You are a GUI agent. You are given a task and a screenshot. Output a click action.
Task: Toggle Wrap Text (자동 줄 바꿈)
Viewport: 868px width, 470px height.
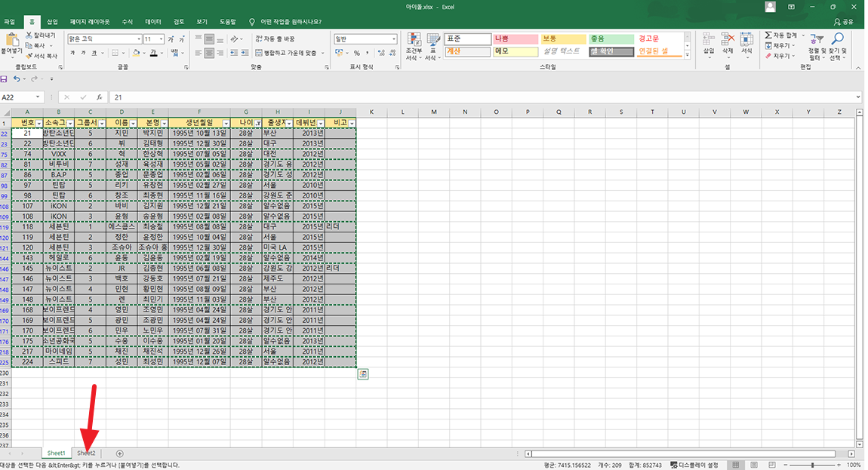click(275, 38)
